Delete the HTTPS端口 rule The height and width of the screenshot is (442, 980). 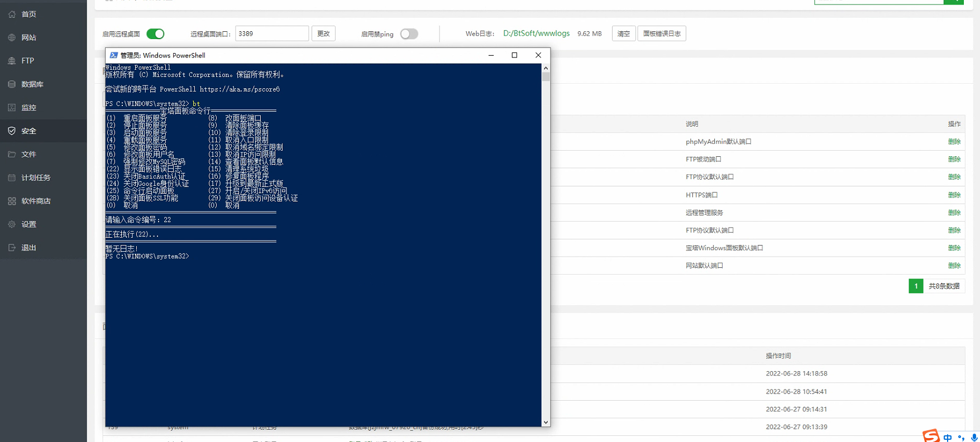pos(954,195)
